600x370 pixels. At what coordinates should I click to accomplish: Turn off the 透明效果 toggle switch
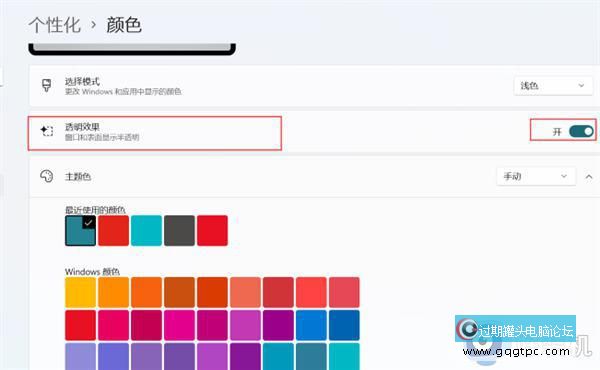click(581, 131)
